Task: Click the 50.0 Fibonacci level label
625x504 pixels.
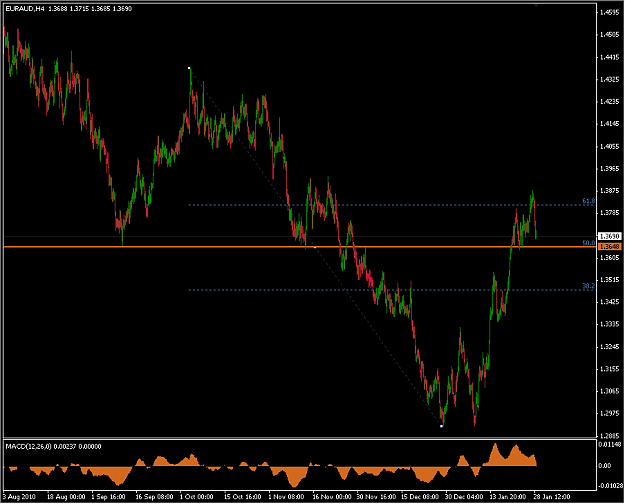Action: click(x=589, y=243)
